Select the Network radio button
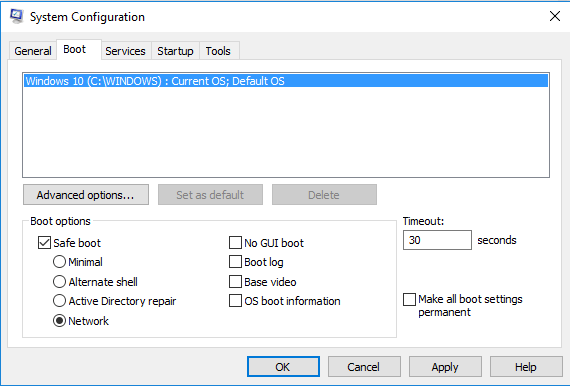 pos(59,321)
